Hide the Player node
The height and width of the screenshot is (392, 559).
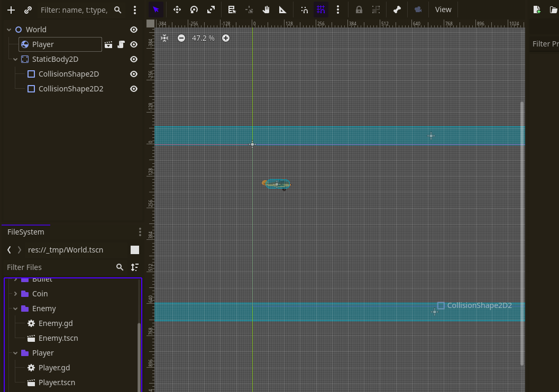point(134,44)
